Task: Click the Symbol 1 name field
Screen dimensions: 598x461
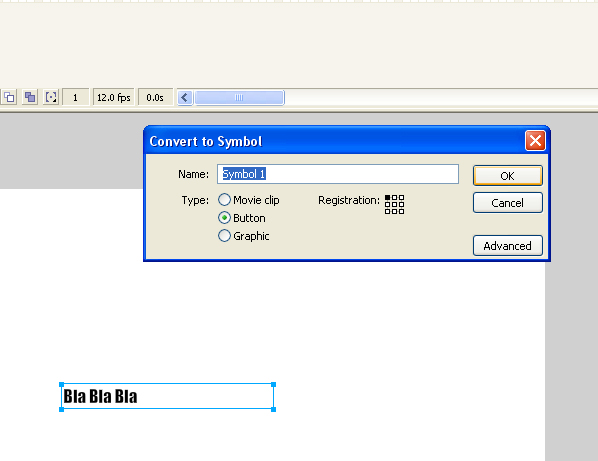Action: click(338, 174)
